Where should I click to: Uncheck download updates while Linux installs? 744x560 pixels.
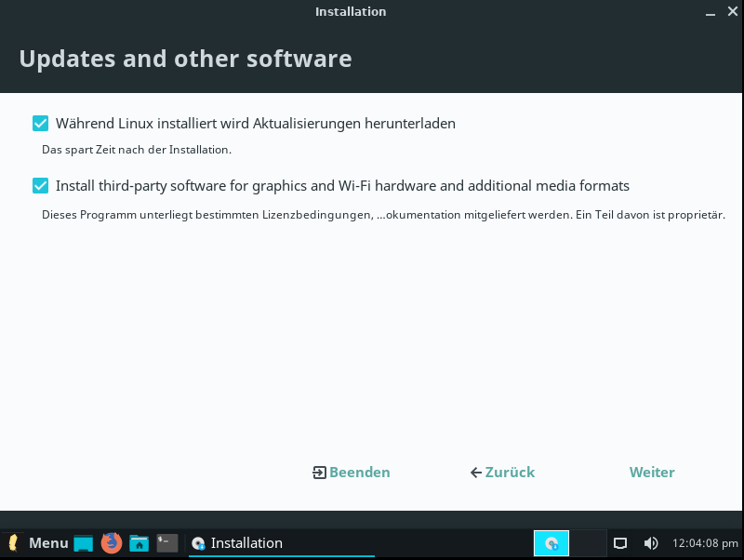click(x=40, y=123)
